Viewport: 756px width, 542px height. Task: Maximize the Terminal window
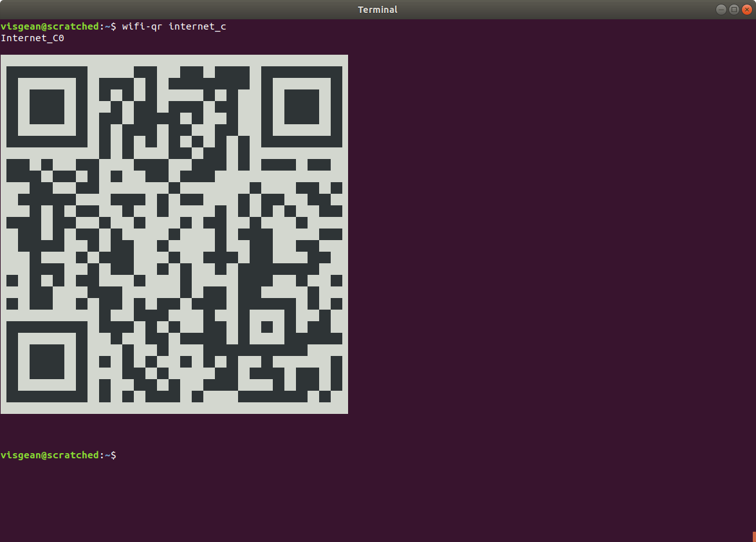pyautogui.click(x=734, y=10)
